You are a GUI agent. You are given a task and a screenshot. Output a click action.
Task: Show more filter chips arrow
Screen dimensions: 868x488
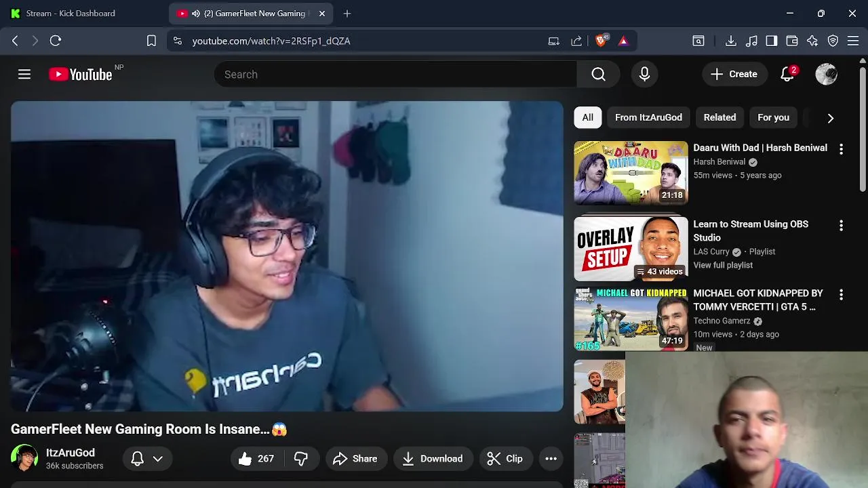(x=831, y=118)
